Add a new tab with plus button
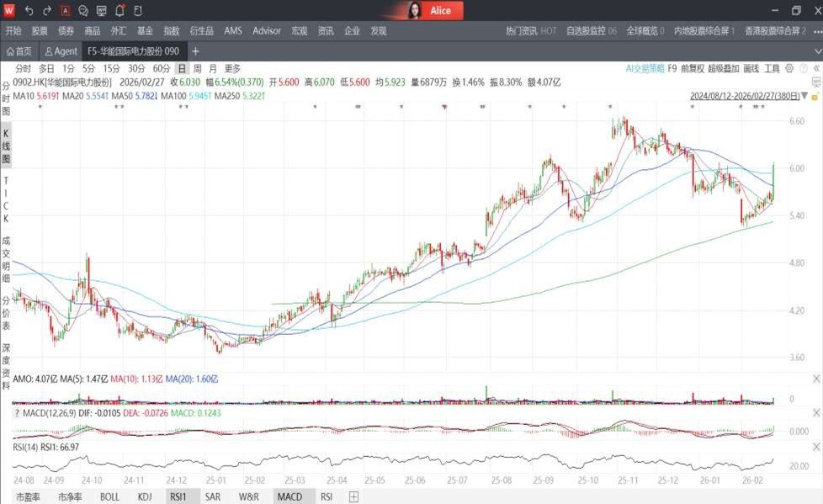This screenshot has height=504, width=823. pyautogui.click(x=195, y=51)
